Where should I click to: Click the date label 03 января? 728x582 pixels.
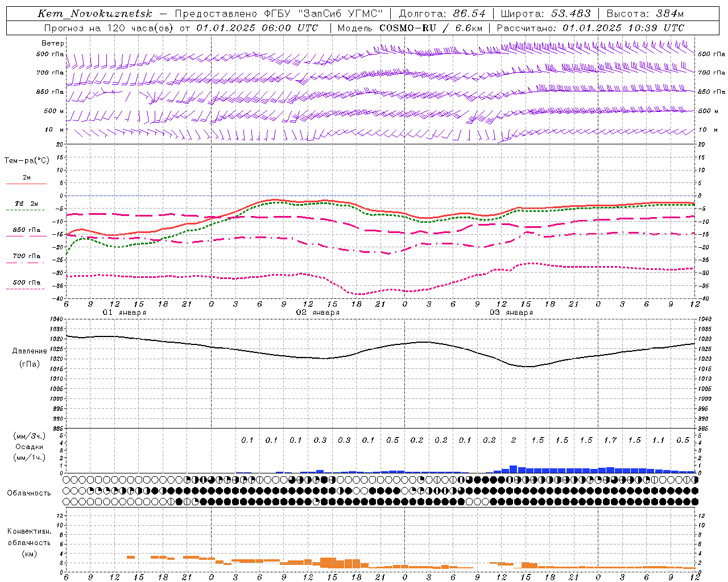(511, 313)
